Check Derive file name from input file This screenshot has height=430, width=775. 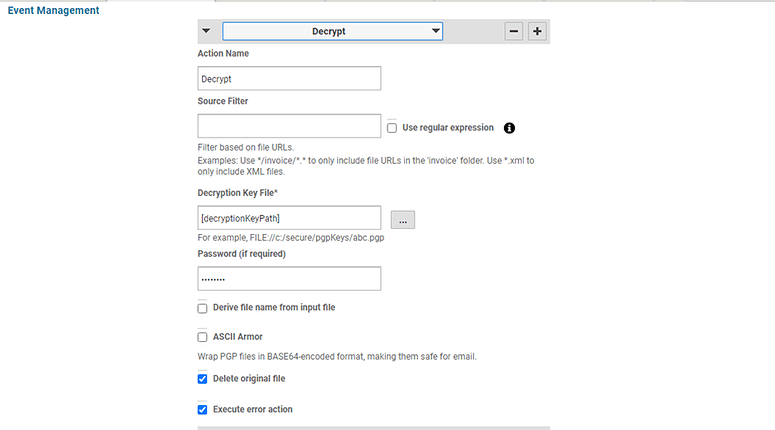pos(203,308)
